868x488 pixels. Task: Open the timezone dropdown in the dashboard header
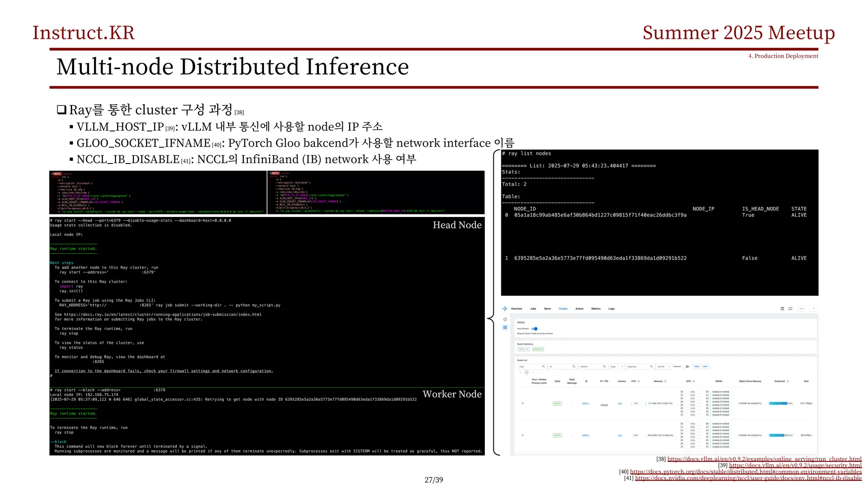tap(807, 309)
